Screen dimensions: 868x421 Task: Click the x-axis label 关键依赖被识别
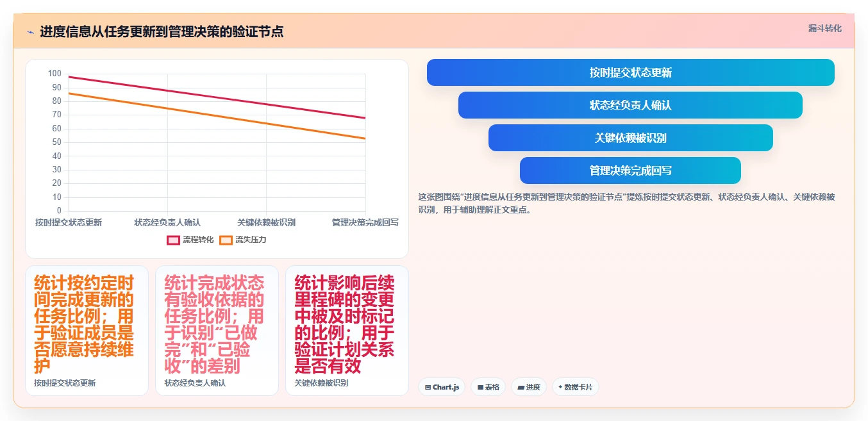pyautogui.click(x=266, y=222)
